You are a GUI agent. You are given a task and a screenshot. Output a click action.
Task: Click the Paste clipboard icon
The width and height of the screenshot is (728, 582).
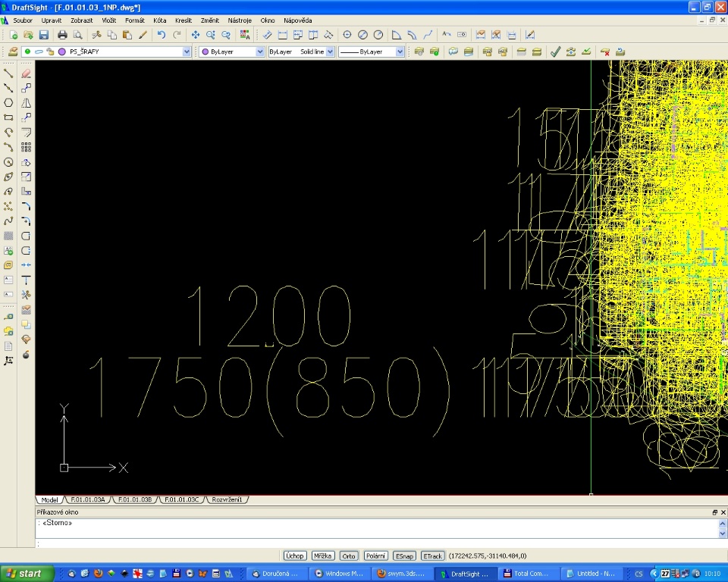tap(127, 35)
